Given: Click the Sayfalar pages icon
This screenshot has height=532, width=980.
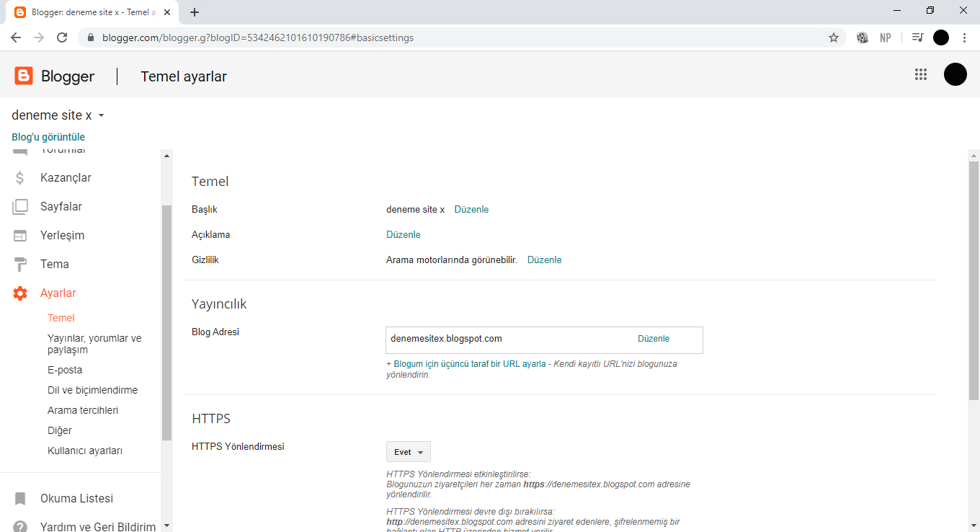Looking at the screenshot, I should click(20, 207).
